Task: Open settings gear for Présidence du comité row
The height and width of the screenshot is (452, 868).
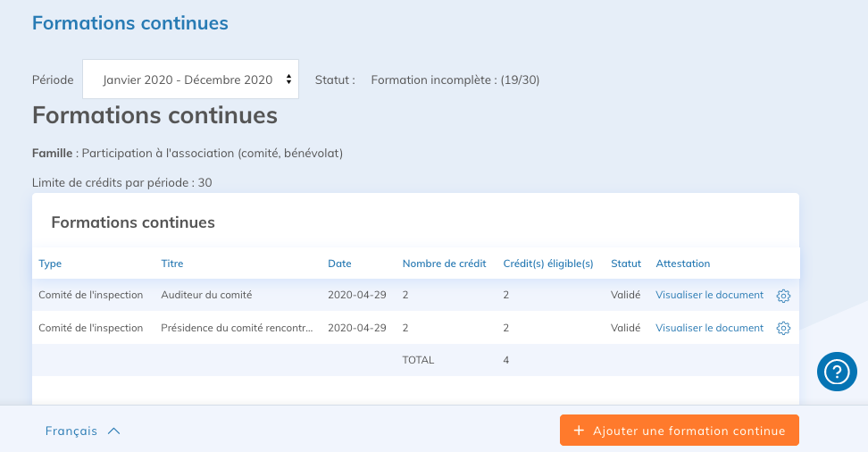Action: (783, 328)
